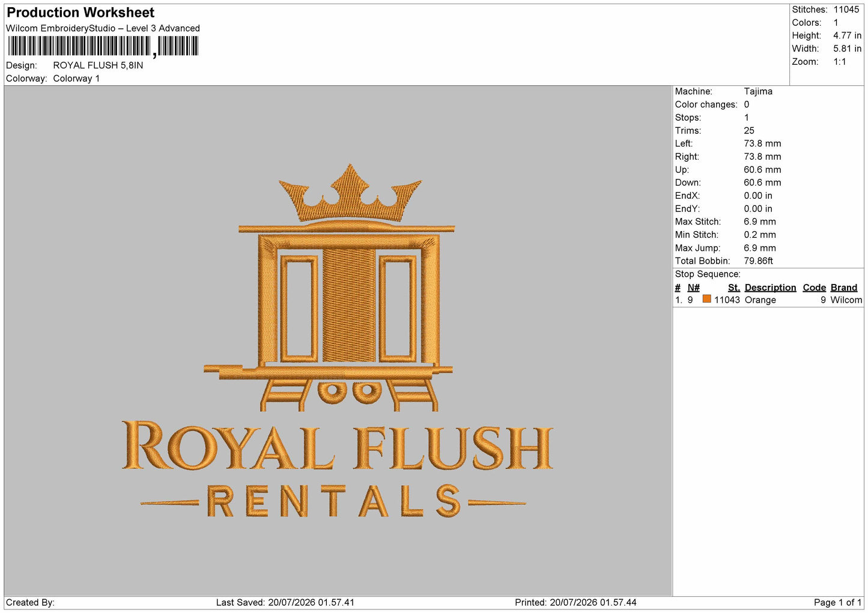
Task: Click the Stop Sequence heading
Action: click(x=708, y=274)
